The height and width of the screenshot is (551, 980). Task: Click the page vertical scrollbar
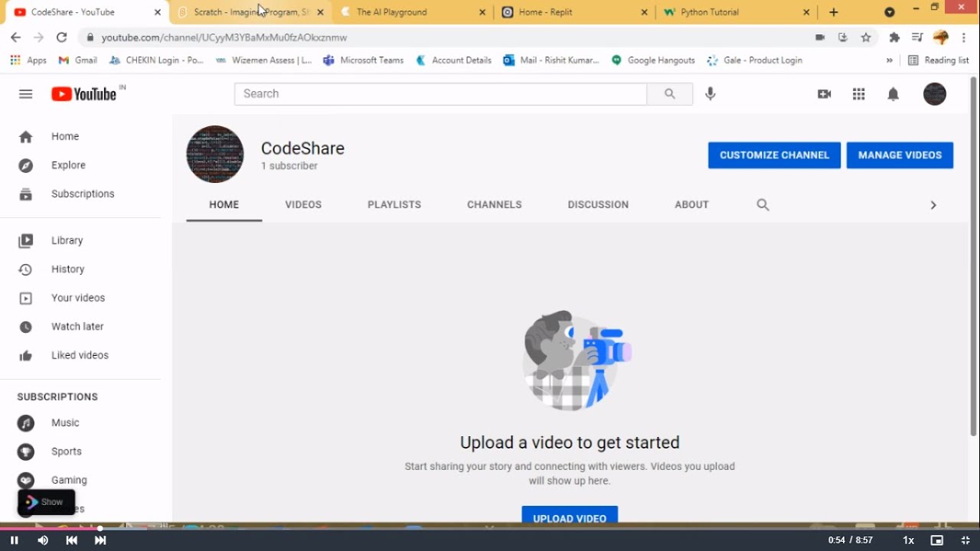(x=974, y=256)
